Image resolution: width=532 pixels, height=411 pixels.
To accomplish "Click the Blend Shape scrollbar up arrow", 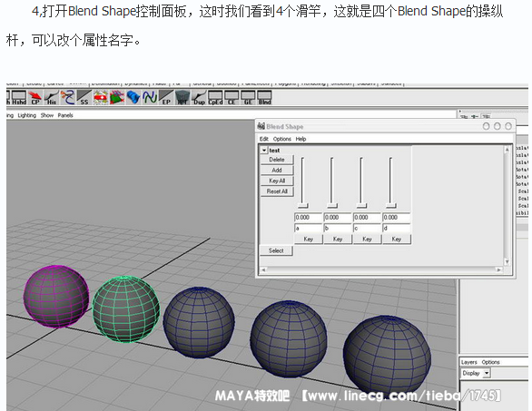I will click(507, 149).
